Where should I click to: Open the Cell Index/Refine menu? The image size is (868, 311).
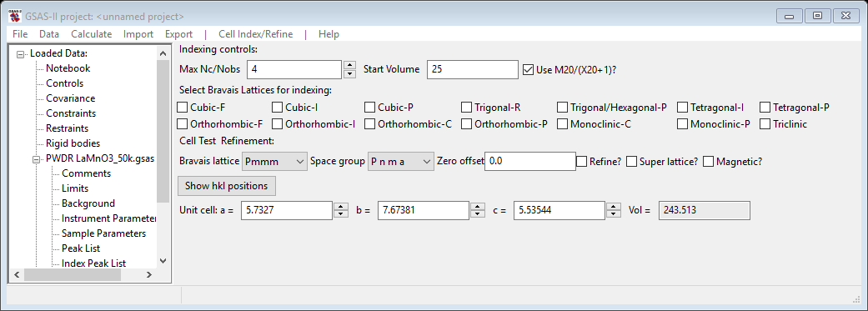pyautogui.click(x=256, y=33)
